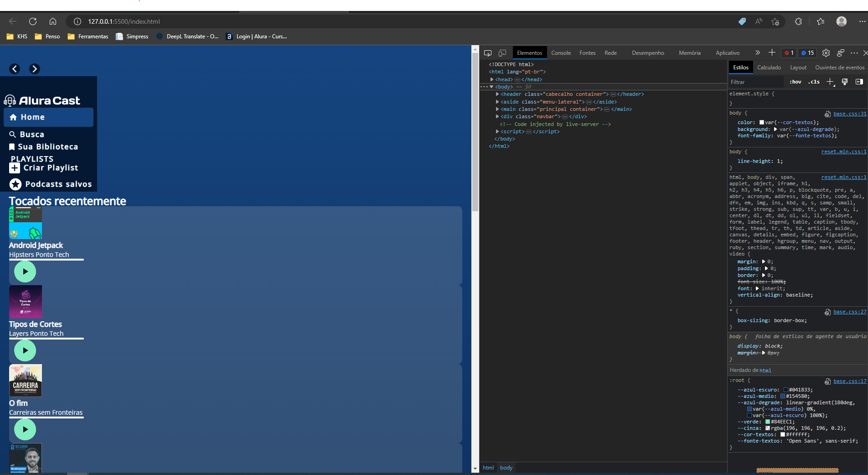Viewport: 868px width, 475px height.
Task: Add a new style rule
Action: (x=830, y=82)
